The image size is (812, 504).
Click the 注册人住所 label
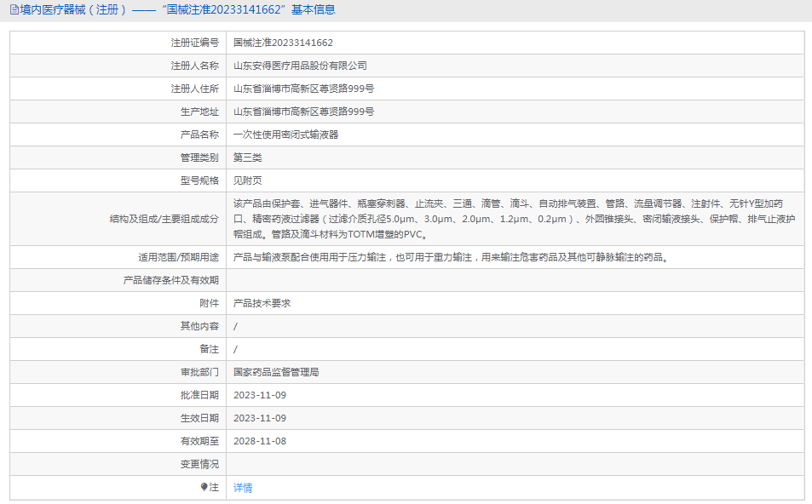click(x=195, y=89)
